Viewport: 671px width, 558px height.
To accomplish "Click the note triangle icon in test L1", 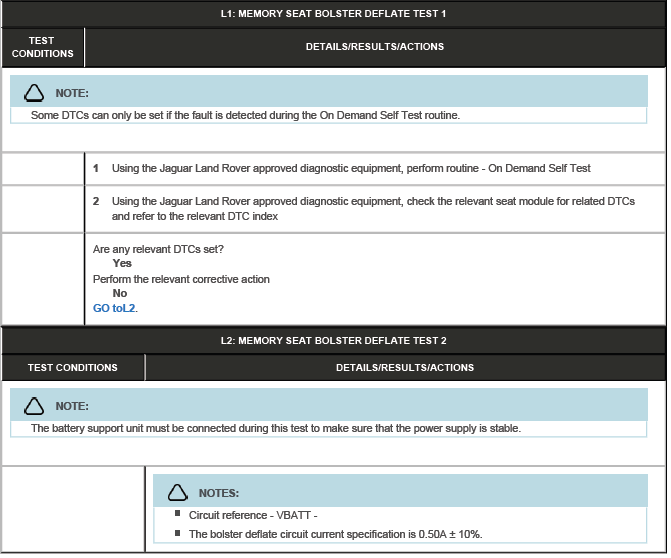I will click(34, 93).
